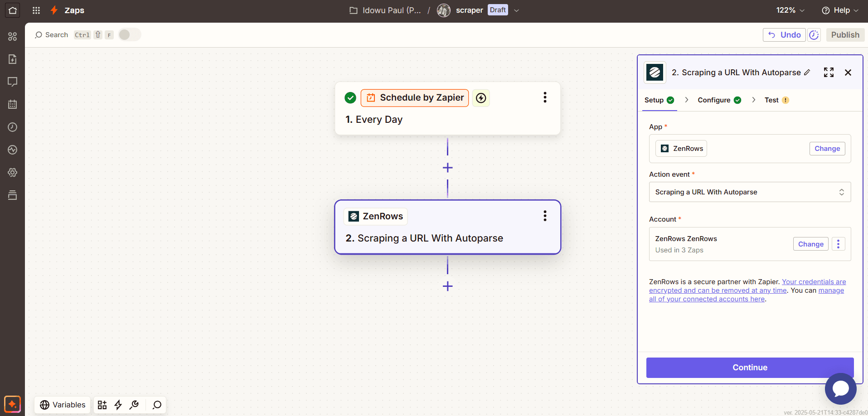Open the change history calendar sidebar icon
The height and width of the screenshot is (416, 868).
click(13, 104)
